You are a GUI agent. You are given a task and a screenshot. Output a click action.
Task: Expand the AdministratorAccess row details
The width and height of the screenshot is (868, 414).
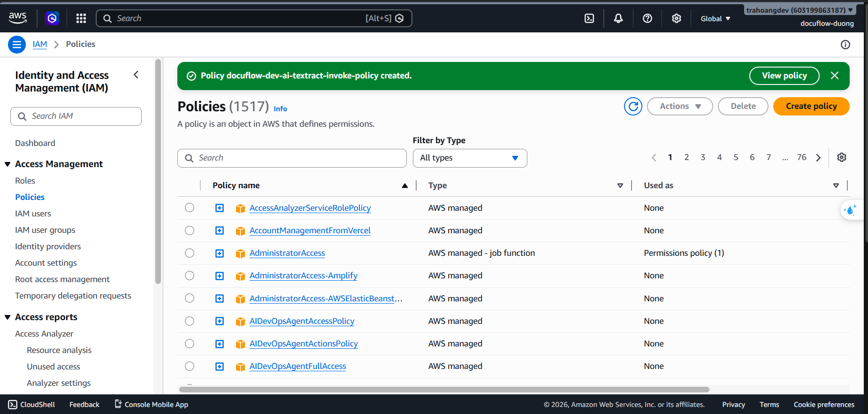tap(220, 253)
